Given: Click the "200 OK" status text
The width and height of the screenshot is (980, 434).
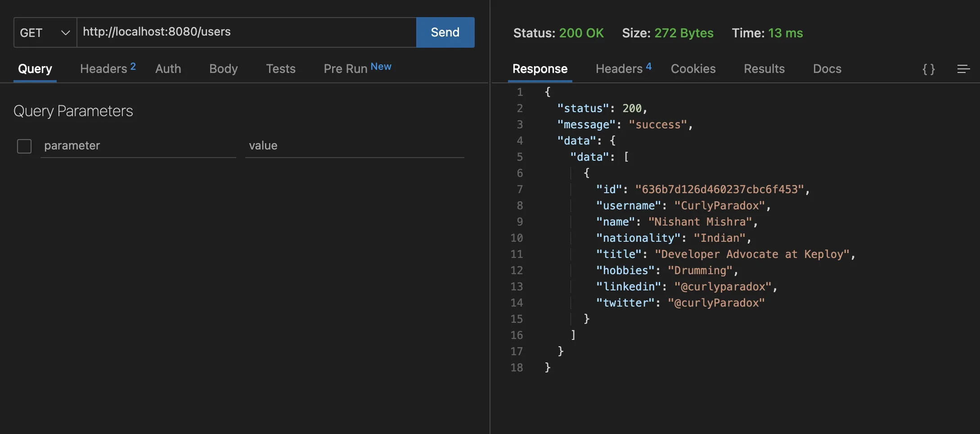Looking at the screenshot, I should click(581, 33).
